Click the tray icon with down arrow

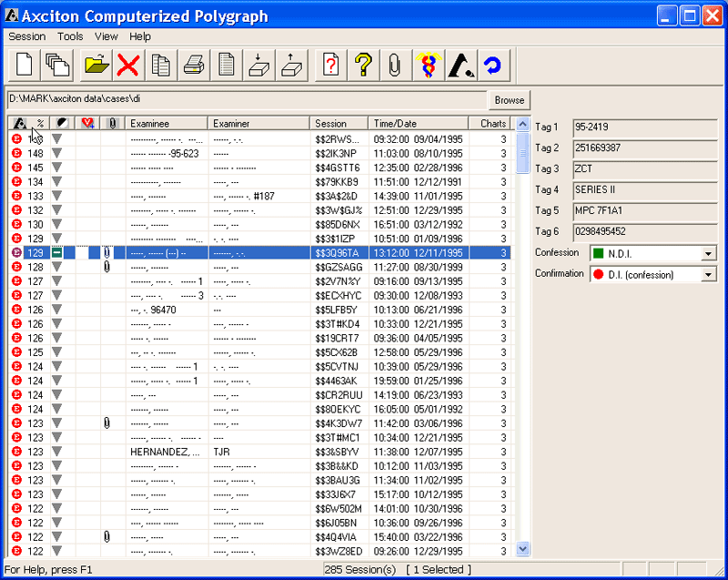[258, 65]
